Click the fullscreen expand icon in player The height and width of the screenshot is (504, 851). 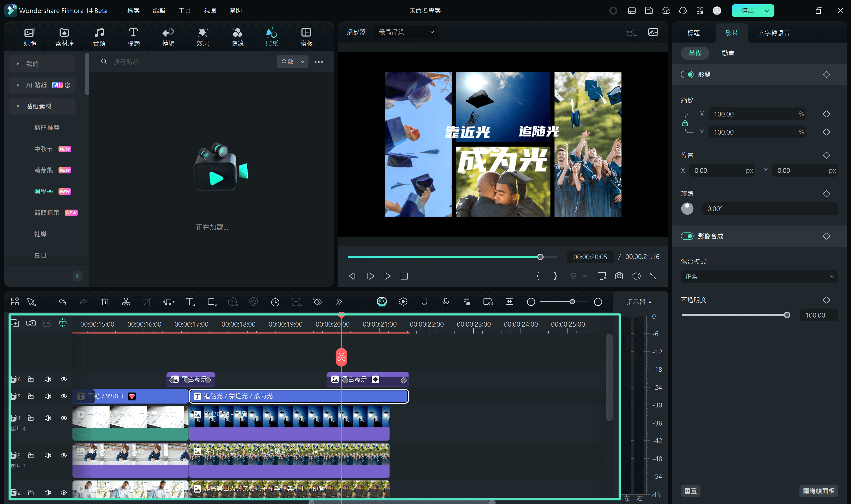tap(653, 276)
